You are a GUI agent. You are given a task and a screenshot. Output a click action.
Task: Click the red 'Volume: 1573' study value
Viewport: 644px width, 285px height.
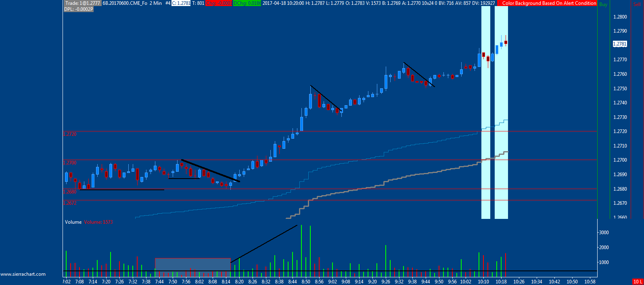[98, 222]
